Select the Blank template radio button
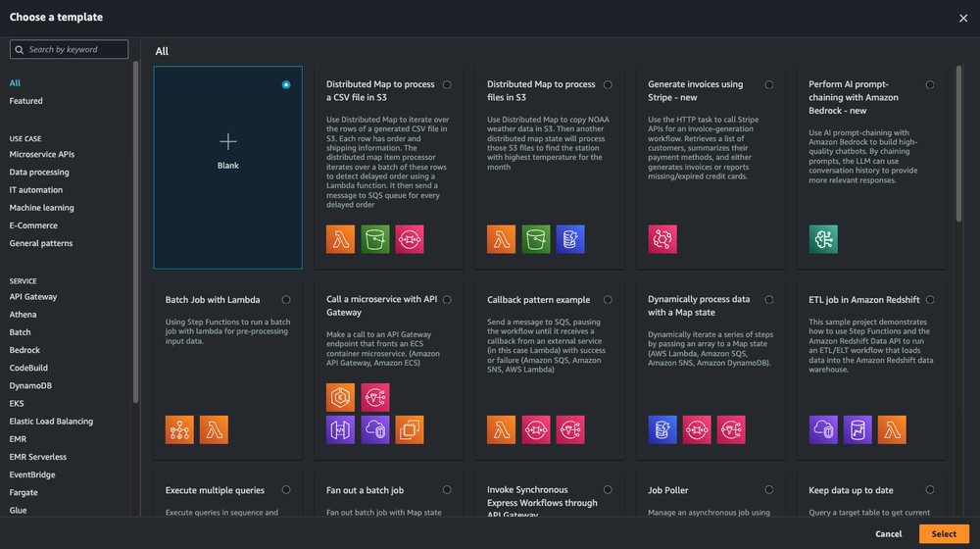 pos(285,84)
